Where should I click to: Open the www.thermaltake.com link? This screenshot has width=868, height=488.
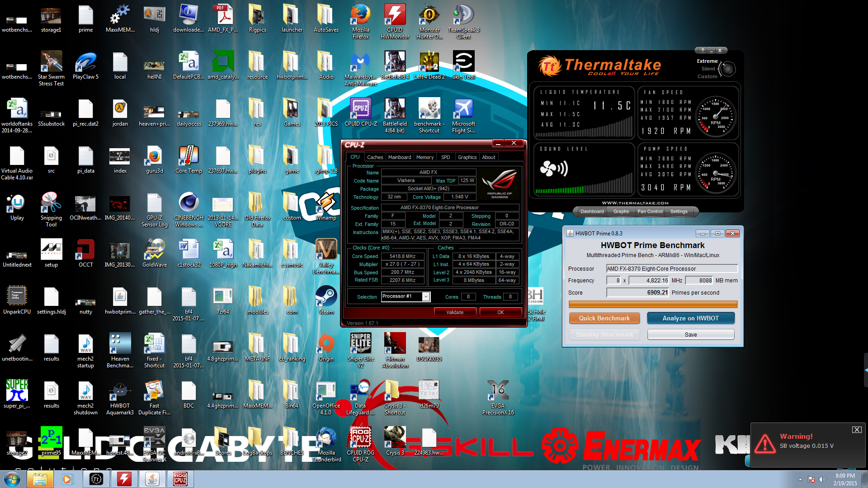(635, 203)
